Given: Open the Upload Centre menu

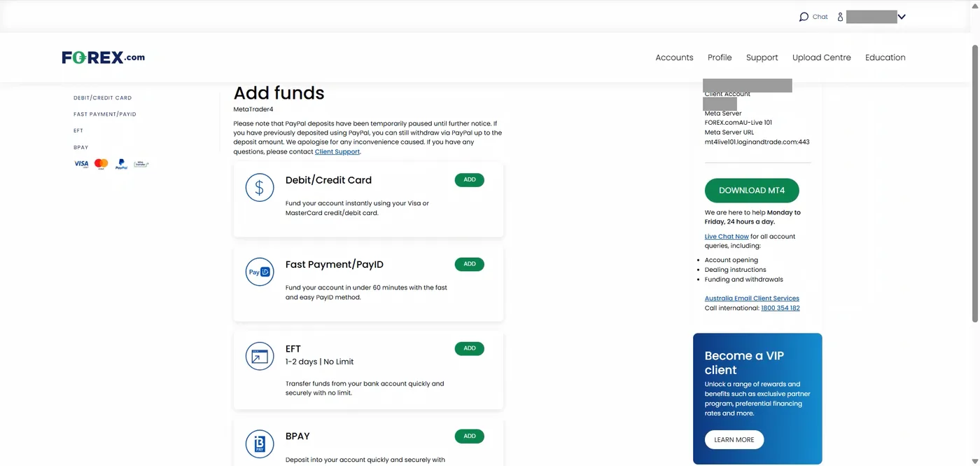Looking at the screenshot, I should coord(822,57).
